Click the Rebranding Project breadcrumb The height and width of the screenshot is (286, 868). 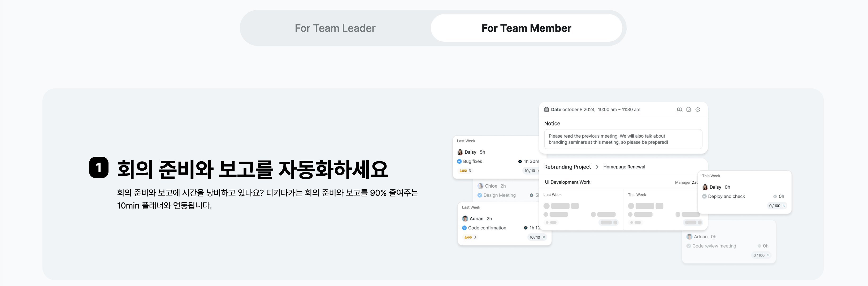click(567, 167)
